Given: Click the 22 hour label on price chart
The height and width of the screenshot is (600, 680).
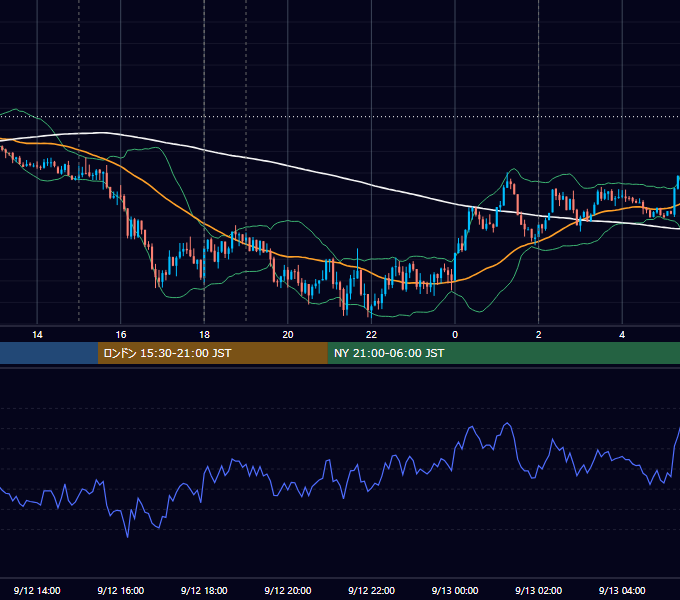Looking at the screenshot, I should click(x=372, y=335).
